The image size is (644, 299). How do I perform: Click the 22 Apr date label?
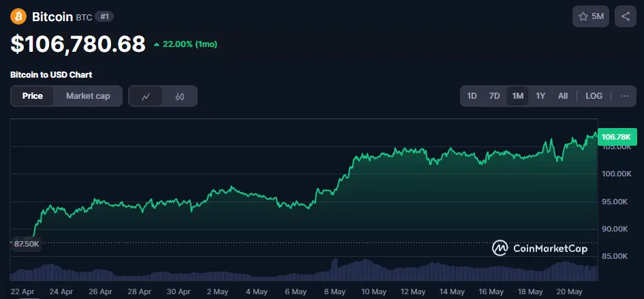[x=22, y=292]
